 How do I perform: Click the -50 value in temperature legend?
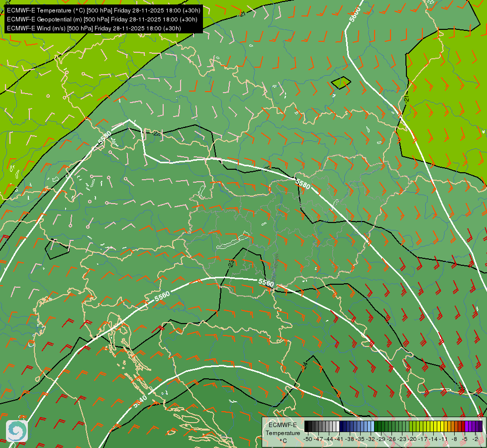tap(308, 439)
